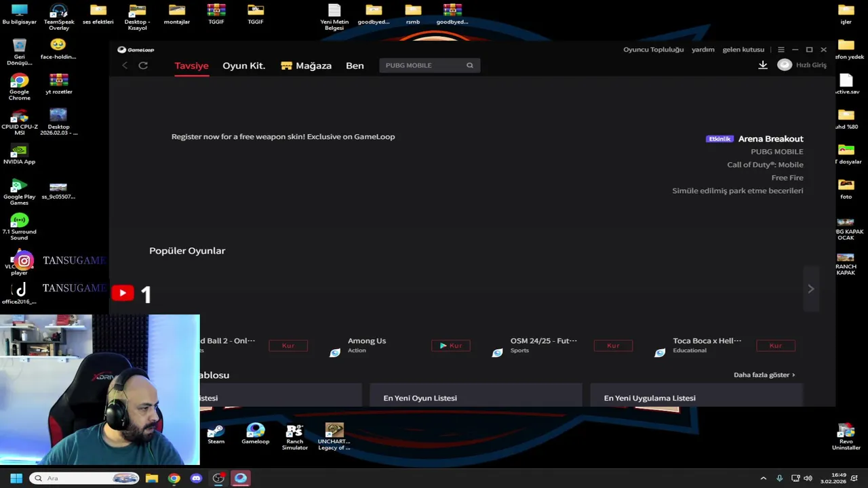The width and height of the screenshot is (868, 488).
Task: Open Google Play Games desktop icon
Action: (19, 192)
